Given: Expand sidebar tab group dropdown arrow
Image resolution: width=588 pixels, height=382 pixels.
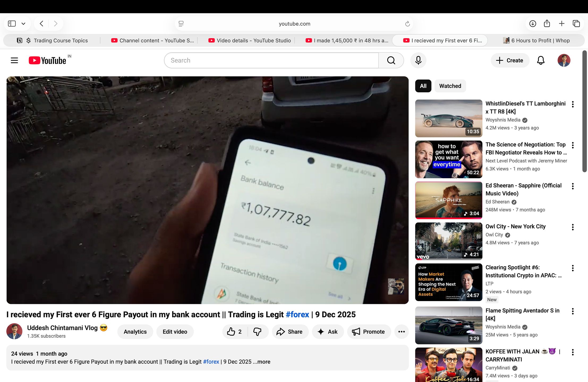Looking at the screenshot, I should [x=23, y=24].
